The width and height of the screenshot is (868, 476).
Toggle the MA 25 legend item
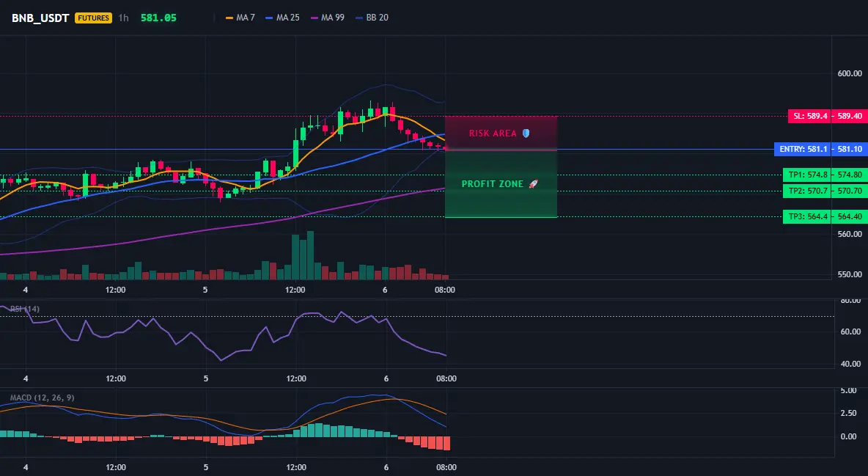[x=282, y=18]
